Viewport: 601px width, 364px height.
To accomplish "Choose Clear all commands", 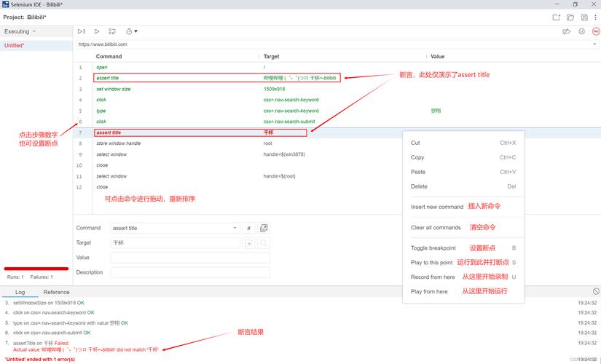I will (463, 228).
